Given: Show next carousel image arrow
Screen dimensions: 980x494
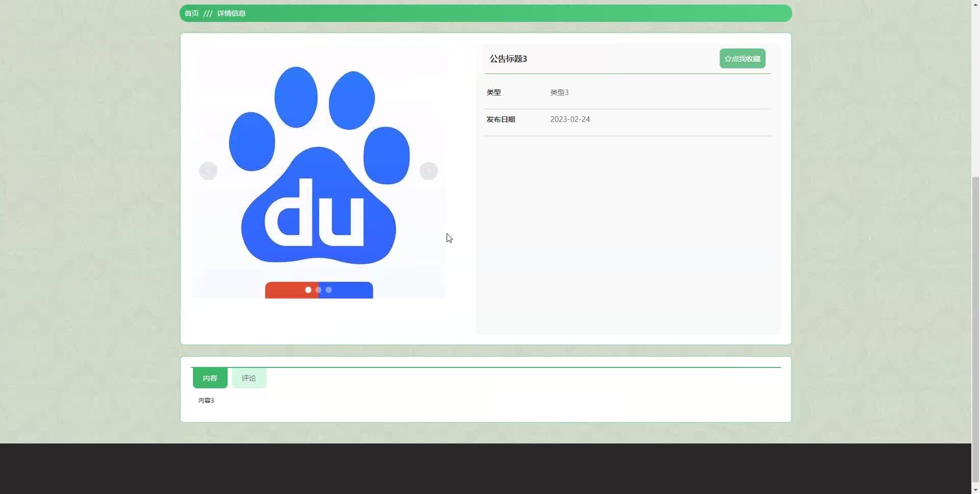Looking at the screenshot, I should 429,171.
